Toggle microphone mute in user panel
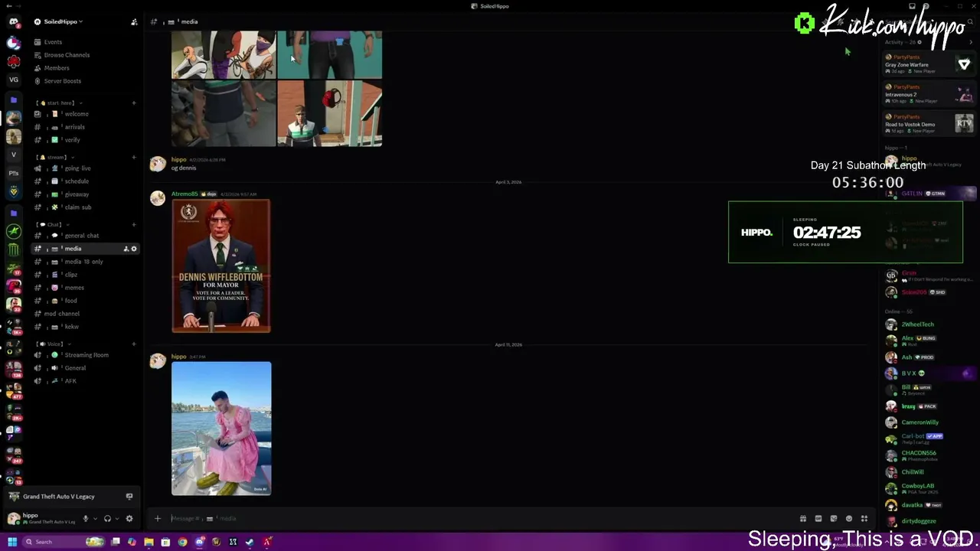The width and height of the screenshot is (980, 551). click(85, 518)
